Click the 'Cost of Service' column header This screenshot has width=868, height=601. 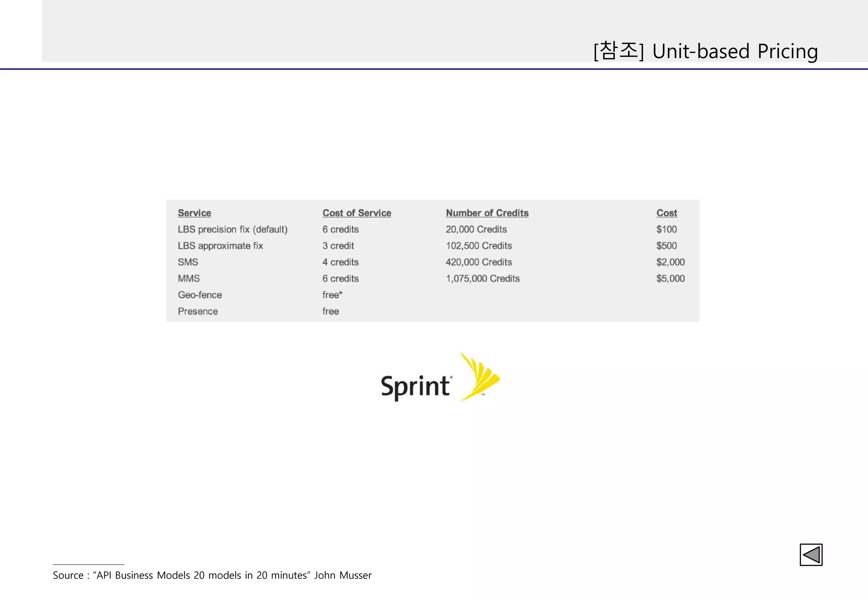[356, 213]
